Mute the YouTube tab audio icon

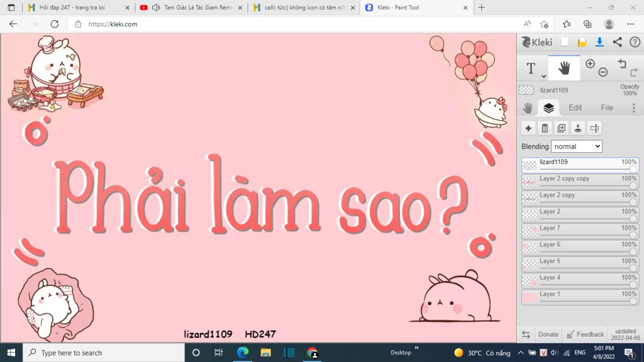click(156, 8)
